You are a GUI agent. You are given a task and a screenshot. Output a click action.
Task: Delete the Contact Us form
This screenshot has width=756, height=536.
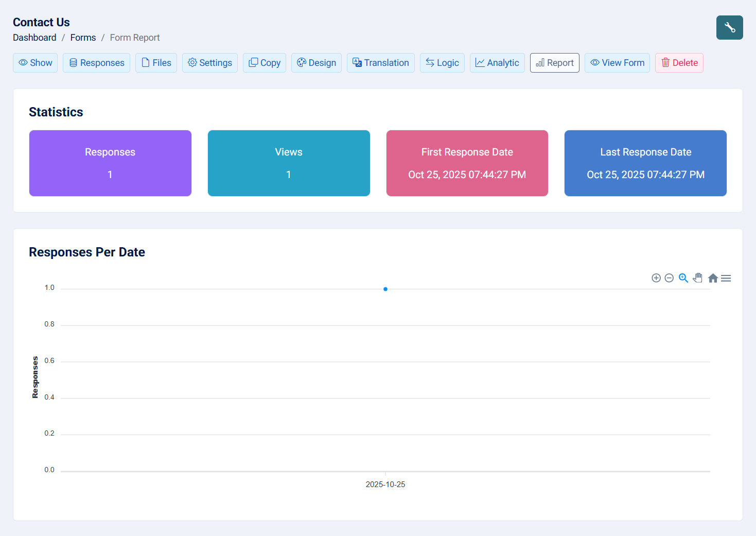[x=679, y=63]
